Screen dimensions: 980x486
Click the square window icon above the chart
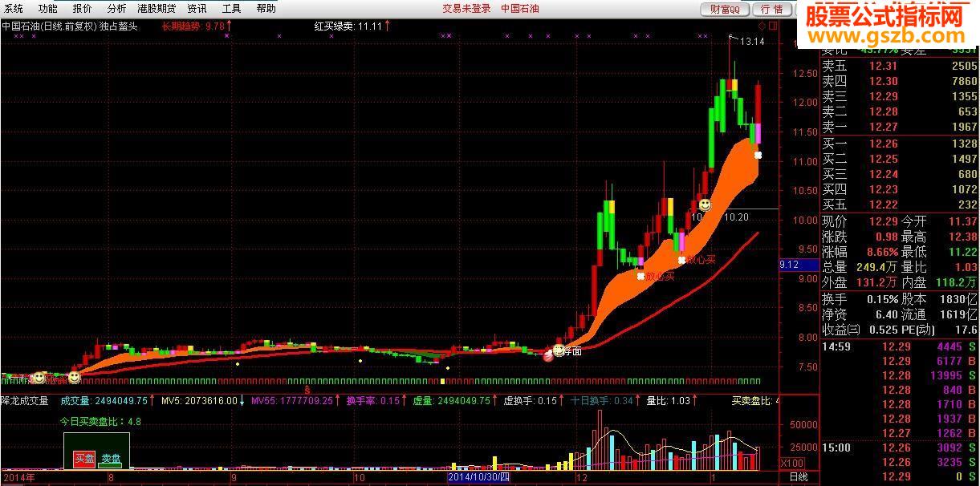(x=773, y=26)
